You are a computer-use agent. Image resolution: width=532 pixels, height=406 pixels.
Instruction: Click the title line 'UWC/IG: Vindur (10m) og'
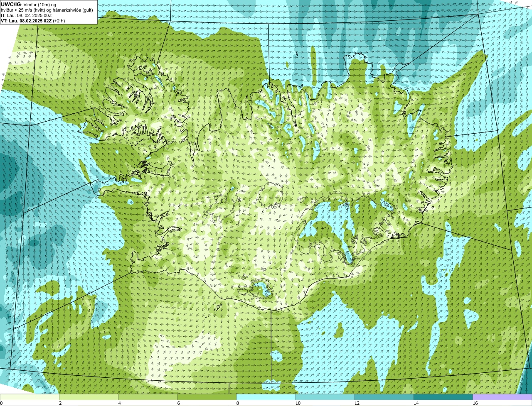(29, 4)
